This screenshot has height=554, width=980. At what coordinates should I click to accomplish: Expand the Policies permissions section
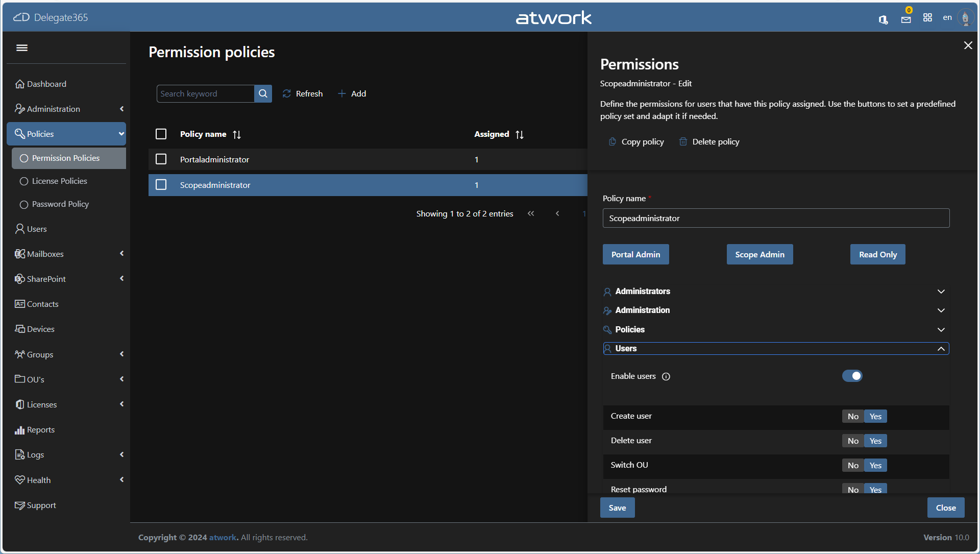coord(776,329)
